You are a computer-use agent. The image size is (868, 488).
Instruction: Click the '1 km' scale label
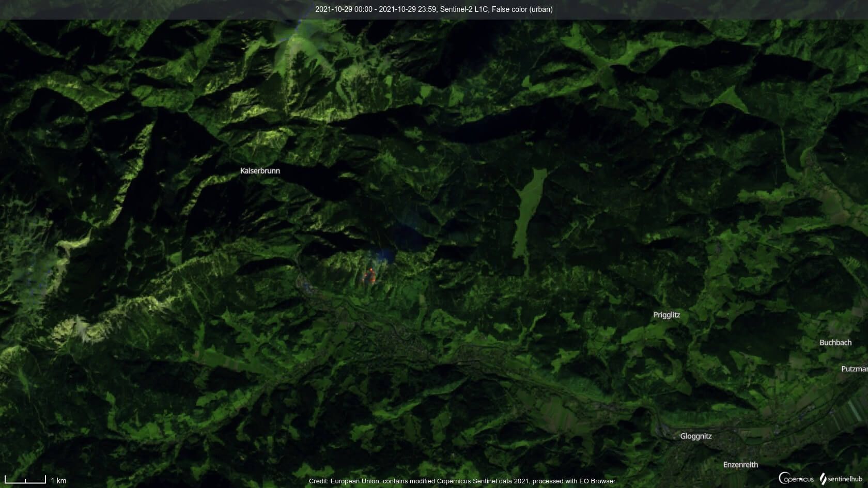58,481
